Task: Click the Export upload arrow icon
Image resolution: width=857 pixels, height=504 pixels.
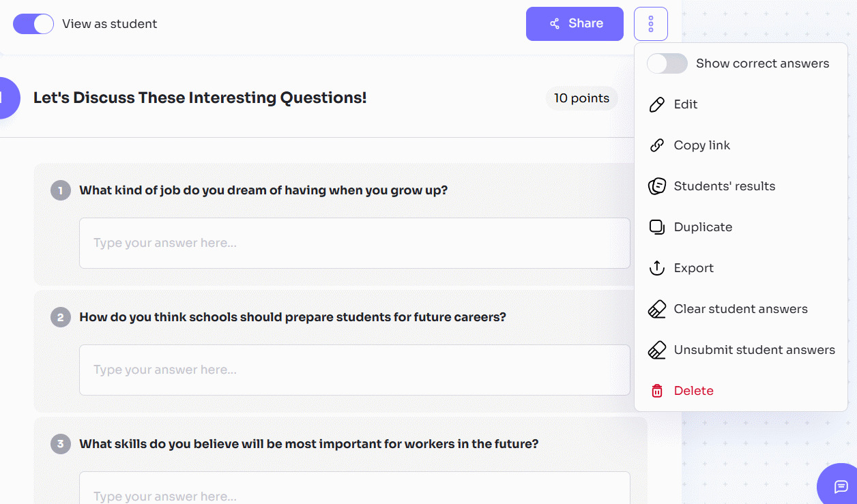Action: pyautogui.click(x=656, y=268)
